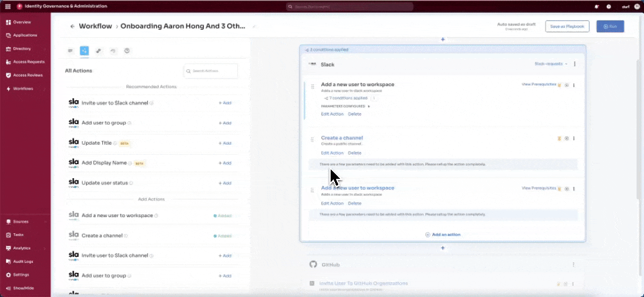Open kebab menu for Create a channel
The image size is (644, 297).
[x=574, y=138]
